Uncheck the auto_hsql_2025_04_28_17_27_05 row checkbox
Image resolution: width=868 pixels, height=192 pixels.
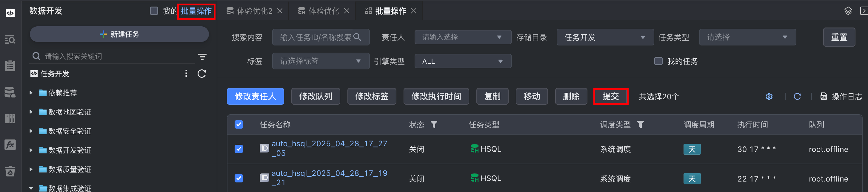pyautogui.click(x=239, y=149)
